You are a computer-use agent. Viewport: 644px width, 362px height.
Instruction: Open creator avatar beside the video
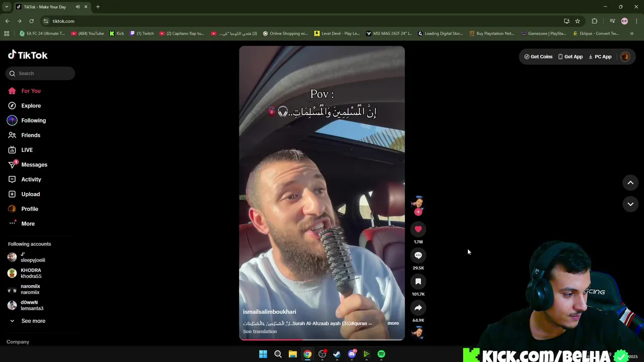[x=418, y=202]
